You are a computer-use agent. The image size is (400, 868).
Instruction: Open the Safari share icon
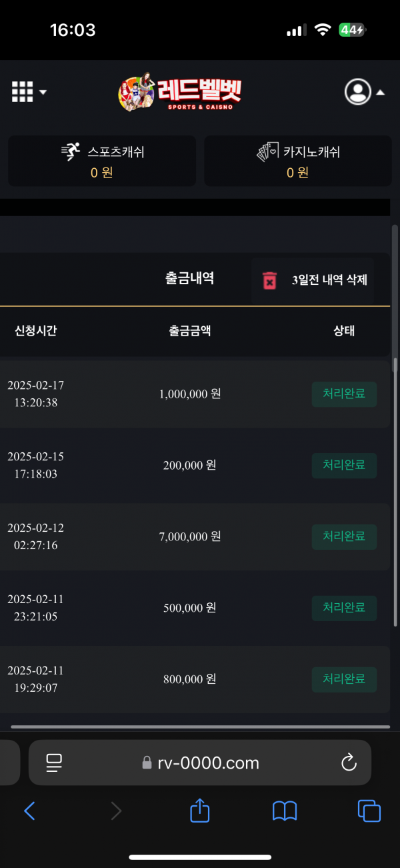coord(200,811)
